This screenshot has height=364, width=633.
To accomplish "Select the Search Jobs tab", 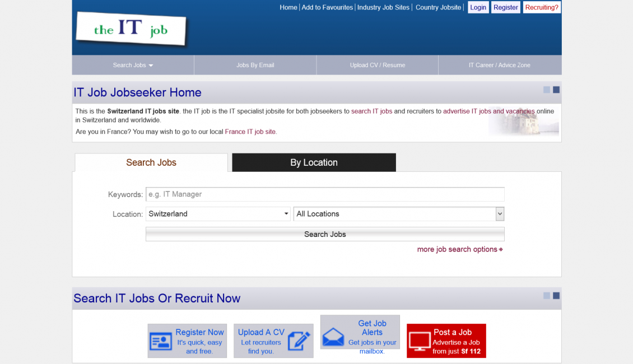I will [151, 162].
